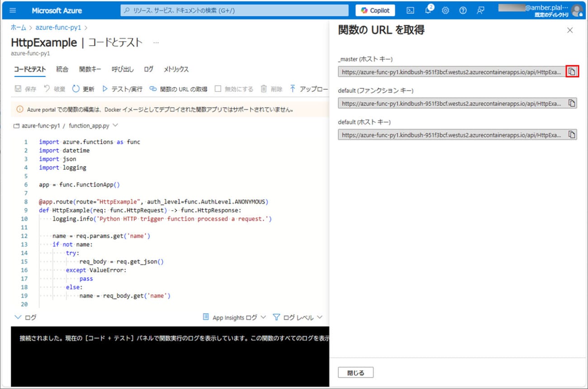This screenshot has height=389, width=588.
Task: Click the info icon in warning banner
Action: pyautogui.click(x=20, y=109)
